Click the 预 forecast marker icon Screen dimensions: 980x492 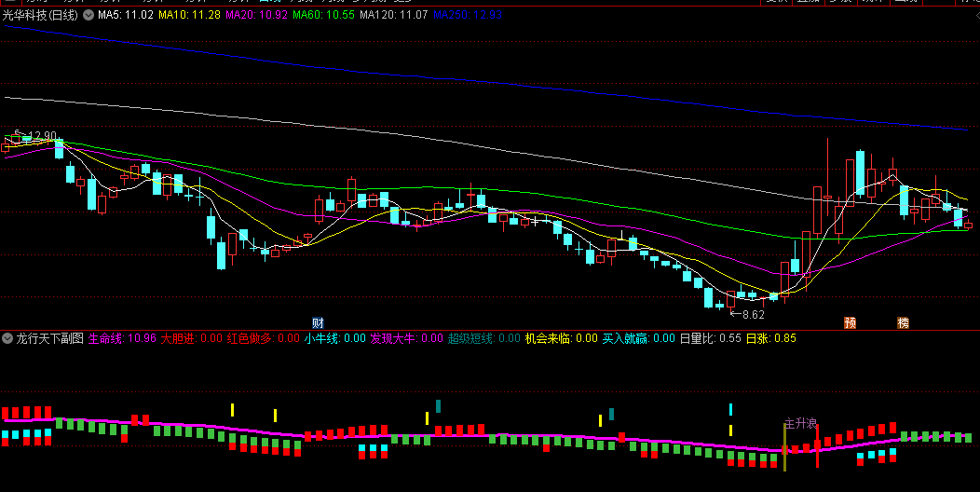click(850, 323)
